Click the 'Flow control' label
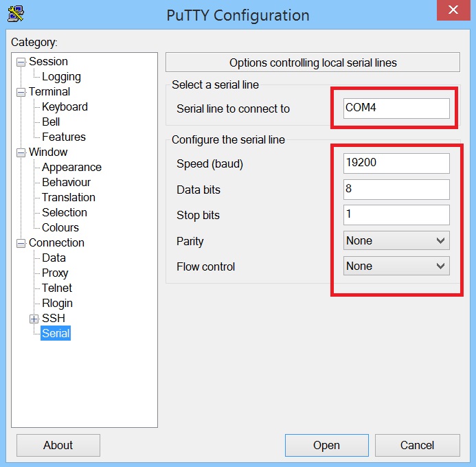Screen dimensions: 476x467 [206, 266]
